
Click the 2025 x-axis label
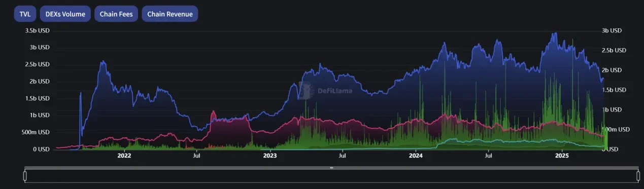point(562,156)
